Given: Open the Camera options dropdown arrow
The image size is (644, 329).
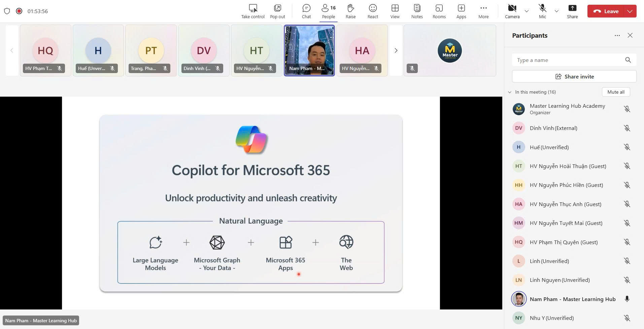Looking at the screenshot, I should (x=527, y=11).
